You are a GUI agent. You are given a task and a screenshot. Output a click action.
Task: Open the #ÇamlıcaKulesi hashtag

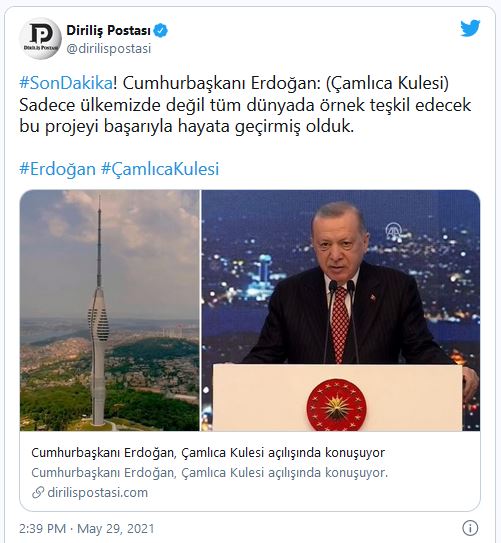click(160, 169)
